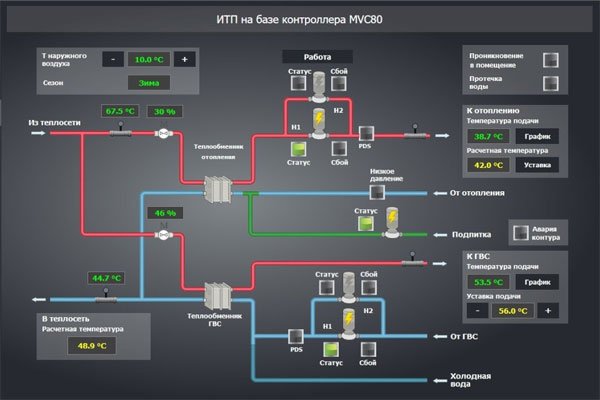The width and height of the screenshot is (600, 400).
Task: Select the 10.0 °C outdoor temperature field
Action: click(x=149, y=59)
